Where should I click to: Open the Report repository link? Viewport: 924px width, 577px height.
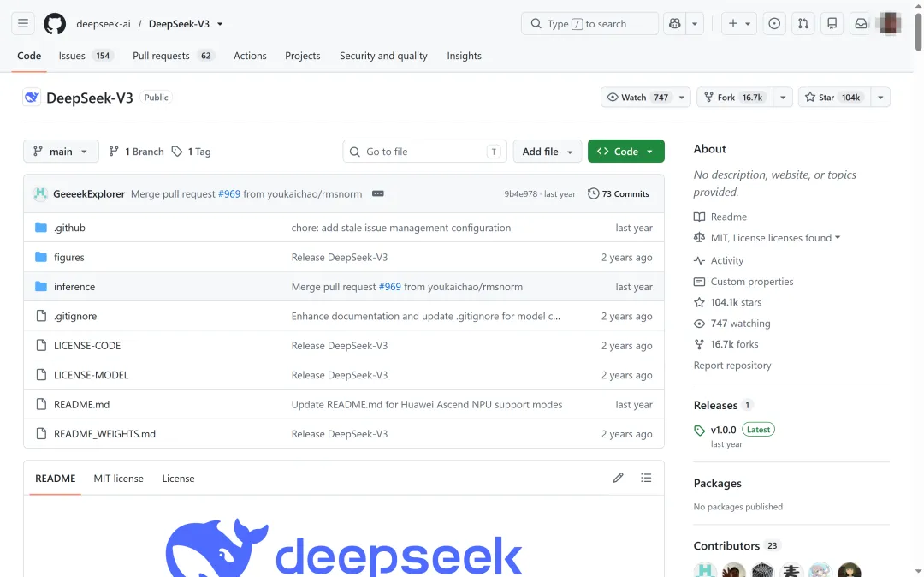click(731, 366)
